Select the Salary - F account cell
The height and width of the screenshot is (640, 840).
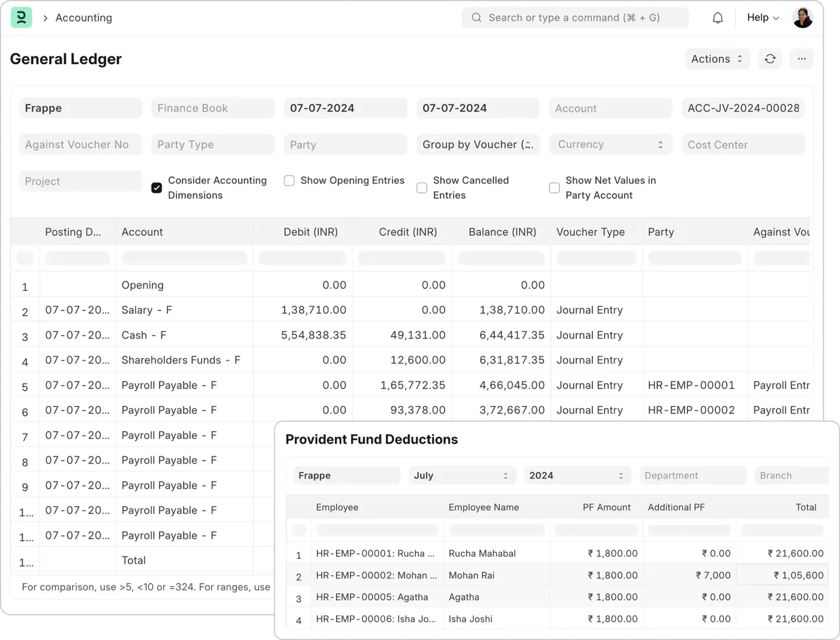click(x=184, y=310)
